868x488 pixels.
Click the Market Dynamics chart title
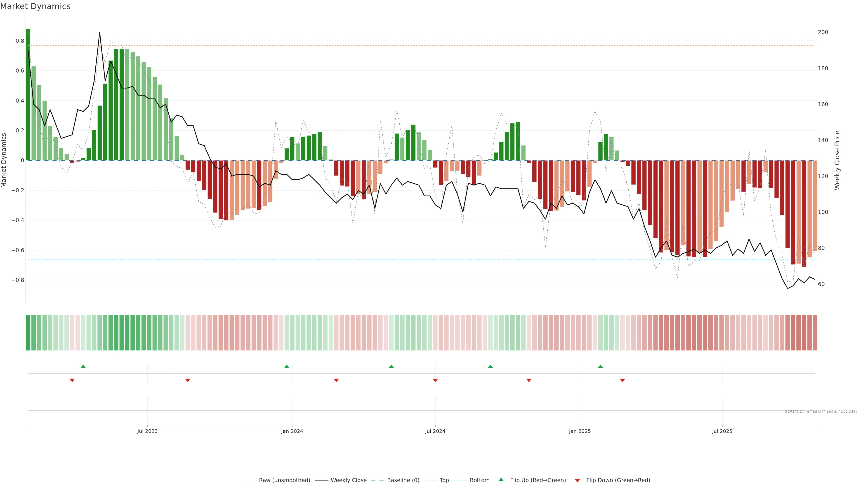35,6
